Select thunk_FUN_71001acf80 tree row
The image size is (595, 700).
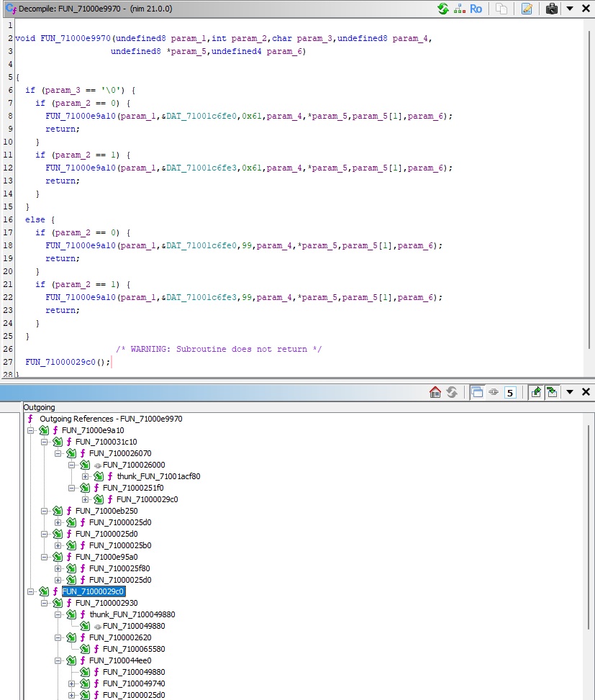pos(158,476)
